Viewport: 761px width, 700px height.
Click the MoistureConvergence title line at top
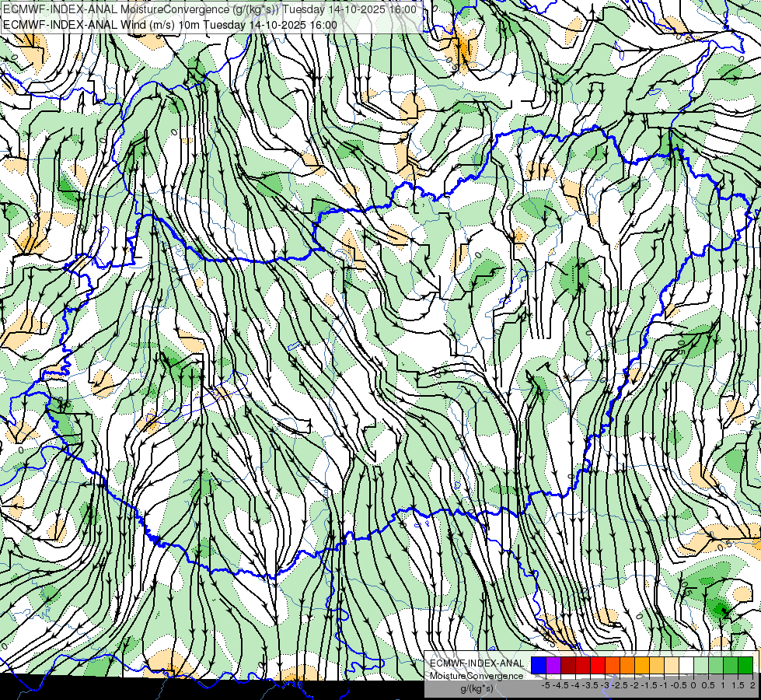[210, 9]
